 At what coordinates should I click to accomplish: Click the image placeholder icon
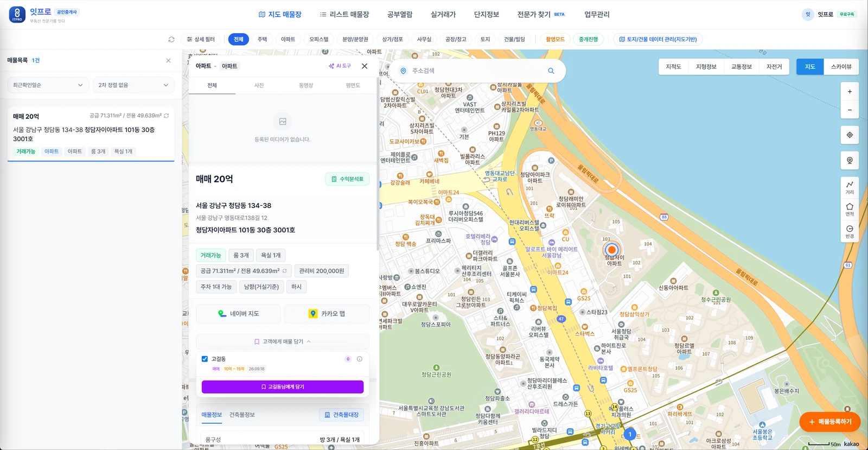pyautogui.click(x=283, y=122)
